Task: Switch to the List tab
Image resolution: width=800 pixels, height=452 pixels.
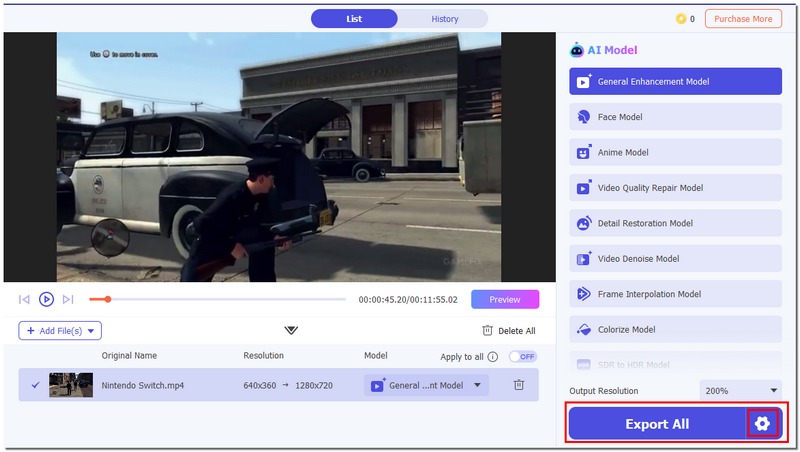Action: pos(354,19)
